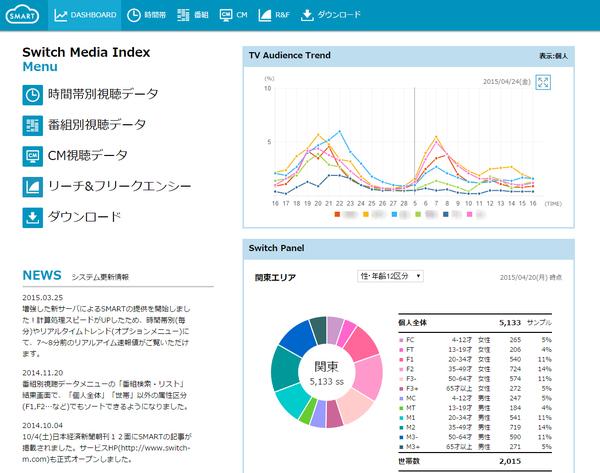The height and width of the screenshot is (473, 600).
Task: Click the light blue legend swatch under the chart
Action: (394, 214)
